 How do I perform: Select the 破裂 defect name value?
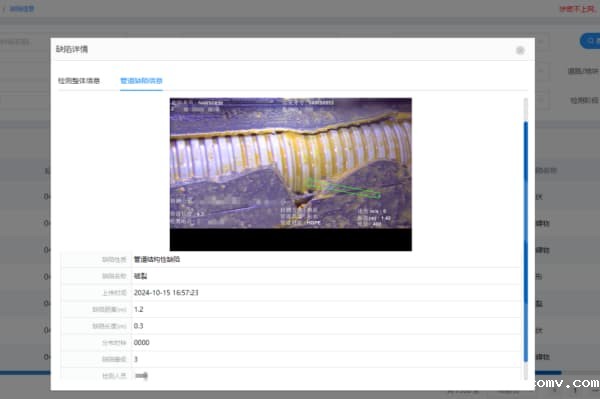pyautogui.click(x=140, y=276)
